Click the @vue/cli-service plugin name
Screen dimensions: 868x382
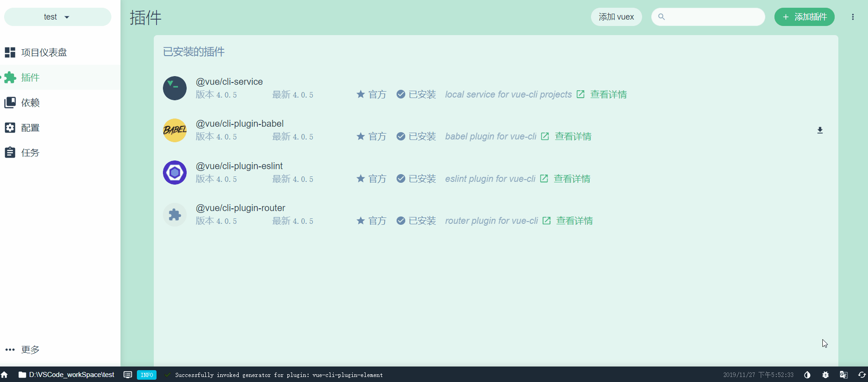click(229, 82)
